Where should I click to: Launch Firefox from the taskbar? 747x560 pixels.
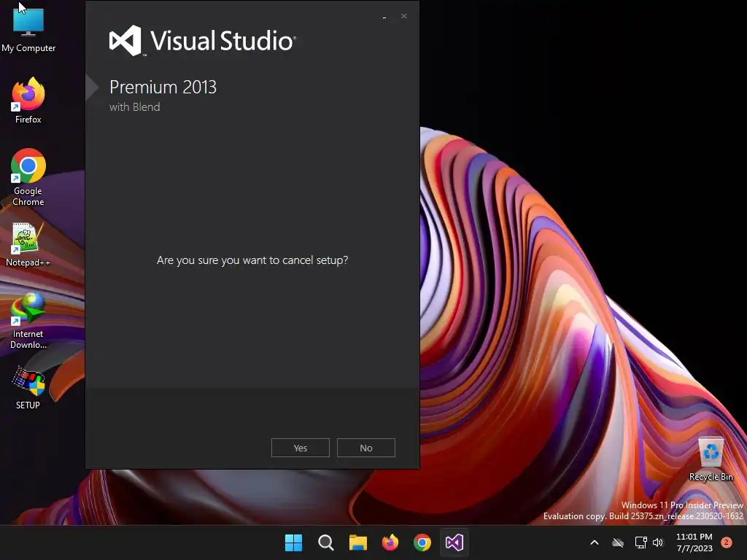click(390, 542)
